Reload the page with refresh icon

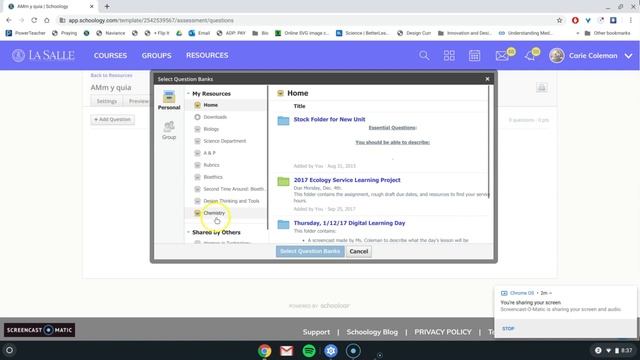pyautogui.click(x=34, y=20)
